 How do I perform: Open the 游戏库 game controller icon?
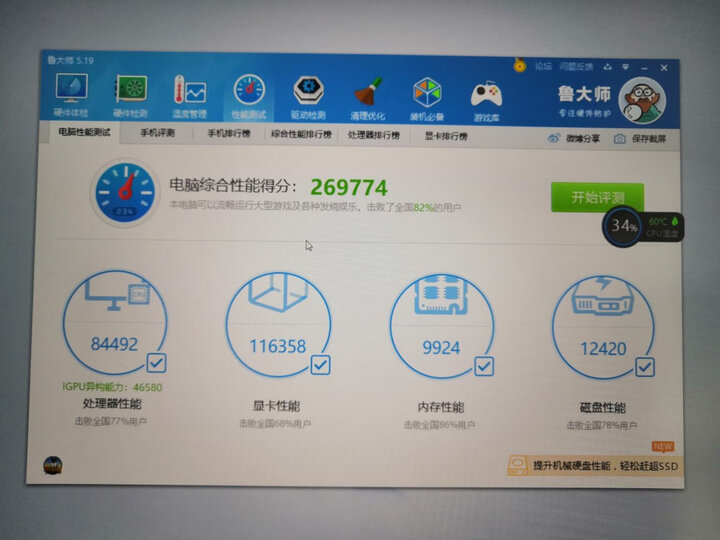(486, 96)
